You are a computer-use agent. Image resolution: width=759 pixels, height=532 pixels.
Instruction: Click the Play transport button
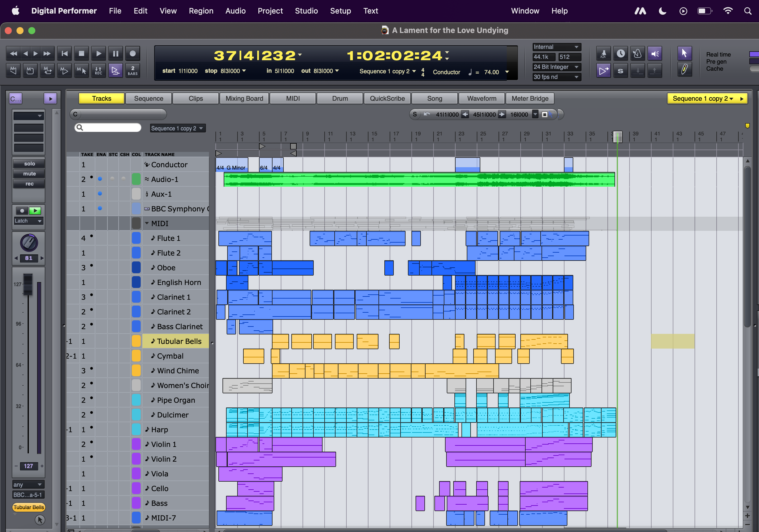98,54
